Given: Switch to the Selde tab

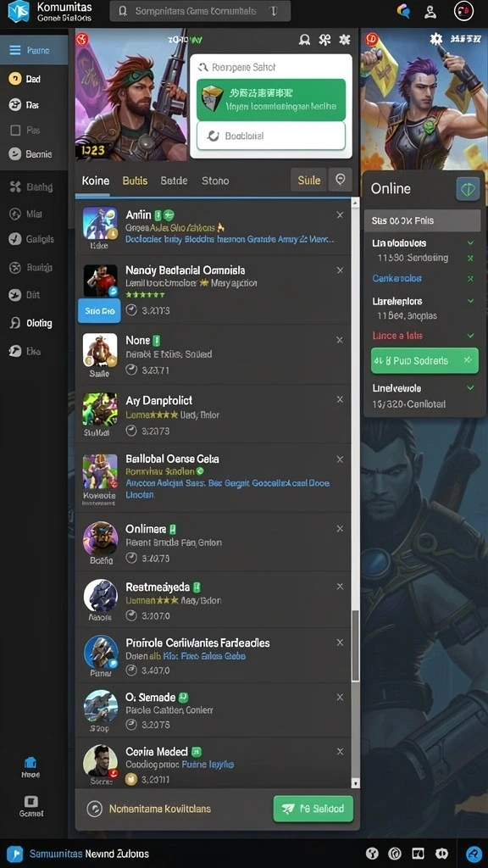Looking at the screenshot, I should tap(174, 181).
